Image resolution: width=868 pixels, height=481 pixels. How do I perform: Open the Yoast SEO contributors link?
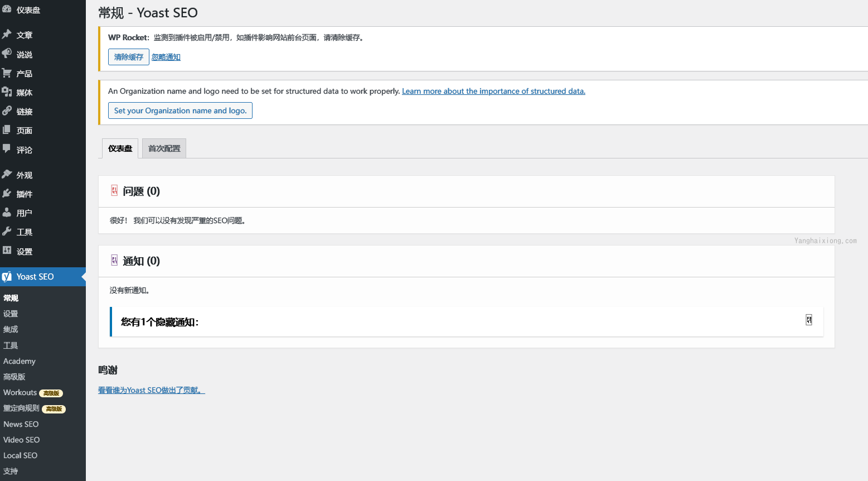point(152,390)
